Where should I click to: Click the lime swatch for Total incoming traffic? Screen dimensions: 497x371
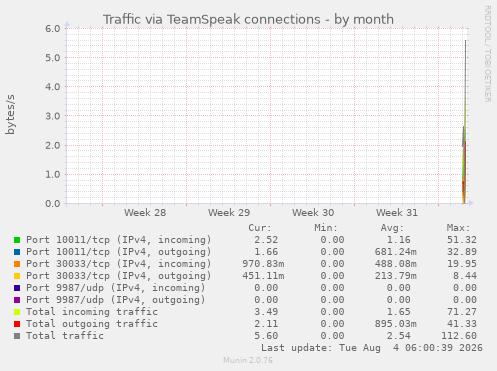[x=17, y=312]
